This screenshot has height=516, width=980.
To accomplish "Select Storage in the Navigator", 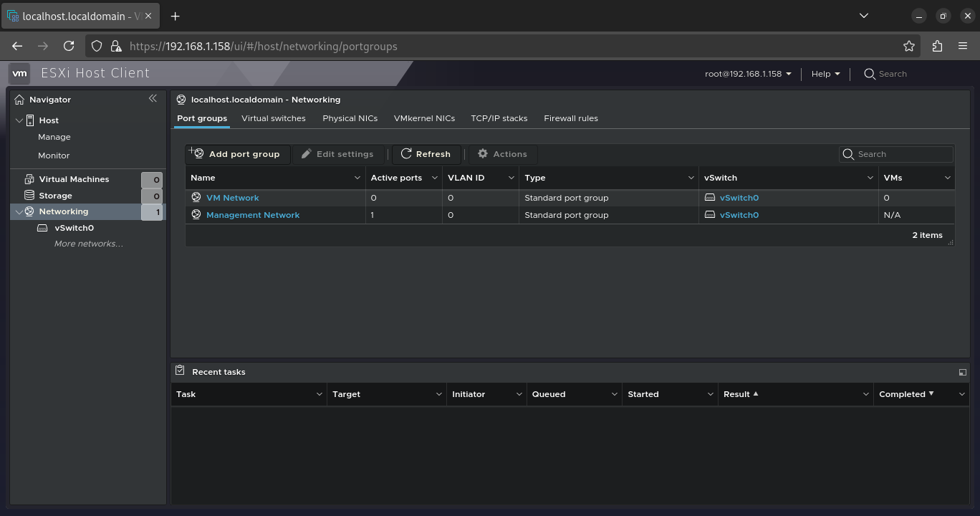I will point(56,196).
